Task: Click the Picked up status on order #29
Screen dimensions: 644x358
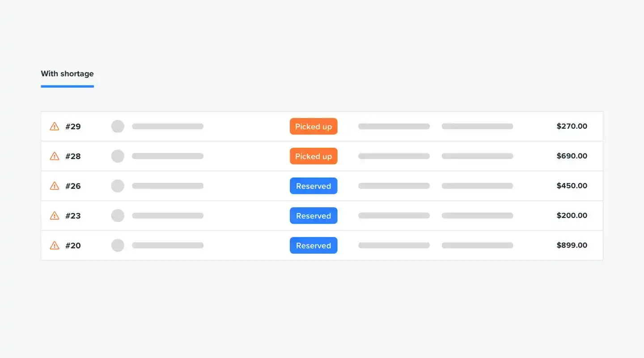Action: click(314, 126)
